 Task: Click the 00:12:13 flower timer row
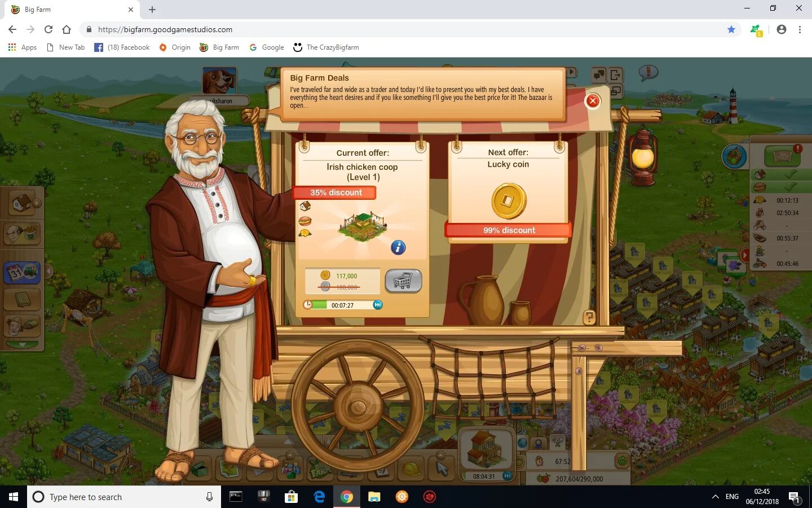[780, 200]
